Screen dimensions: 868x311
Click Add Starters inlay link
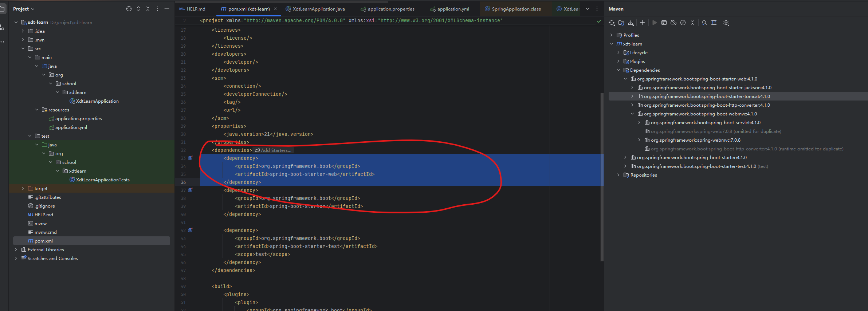pyautogui.click(x=273, y=150)
